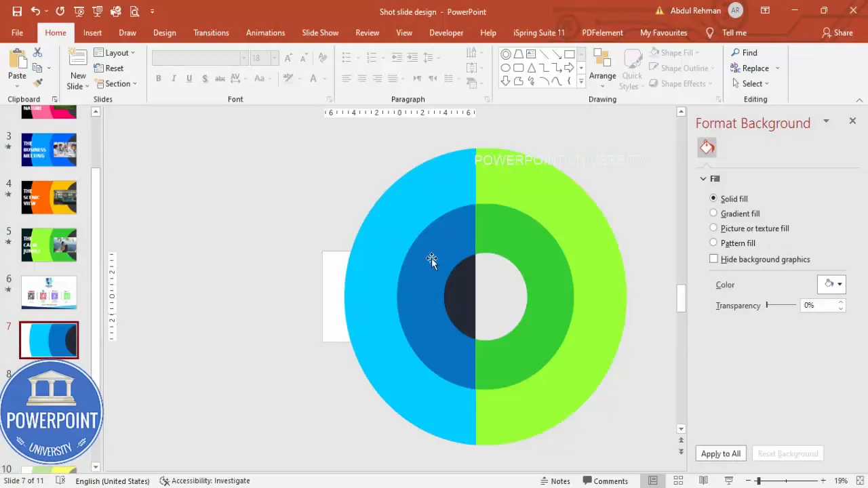This screenshot has height=488, width=868.
Task: Open the Slide Show tab
Action: [x=320, y=33]
